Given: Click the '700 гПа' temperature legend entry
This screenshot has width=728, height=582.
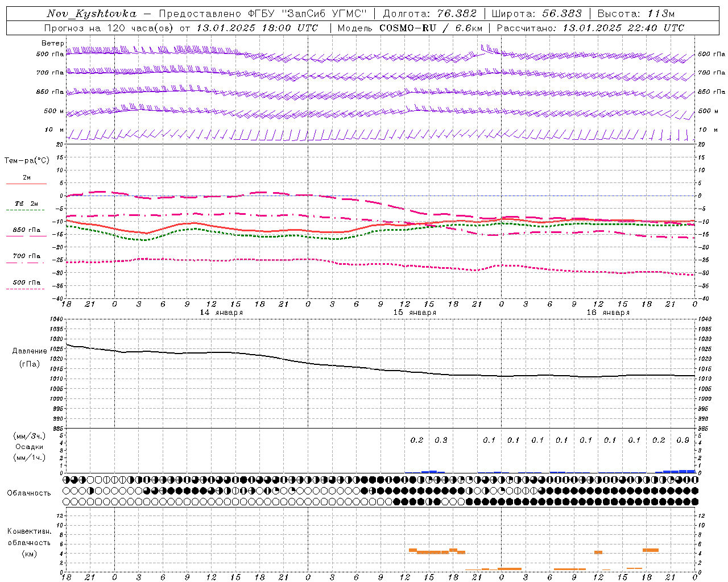Looking at the screenshot, I should (27, 256).
